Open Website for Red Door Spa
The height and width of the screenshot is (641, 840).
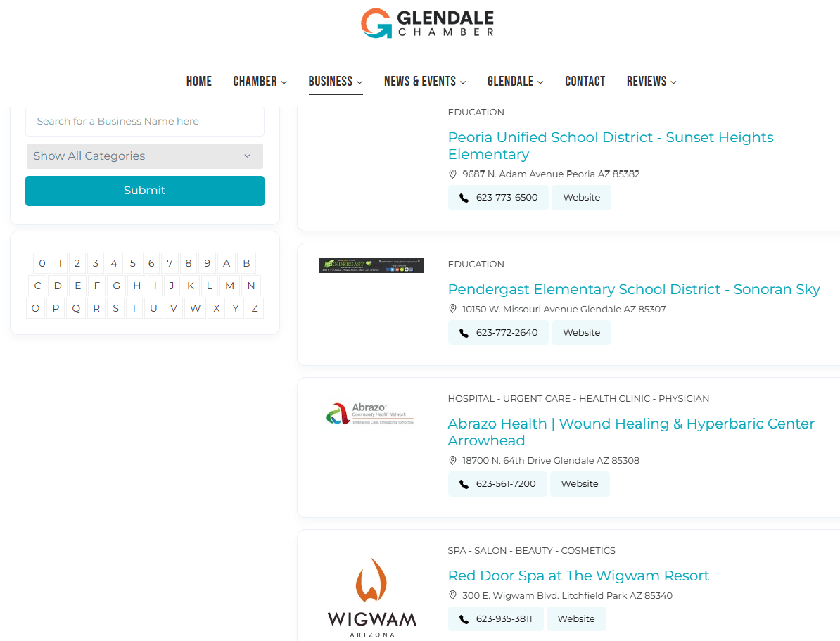[x=576, y=619]
